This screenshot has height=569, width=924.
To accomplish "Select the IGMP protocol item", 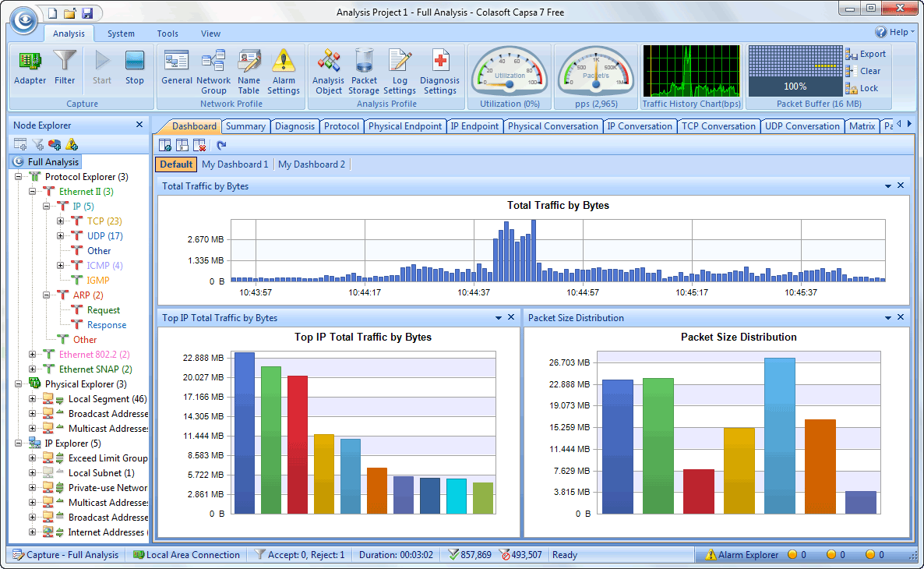I will 98,281.
